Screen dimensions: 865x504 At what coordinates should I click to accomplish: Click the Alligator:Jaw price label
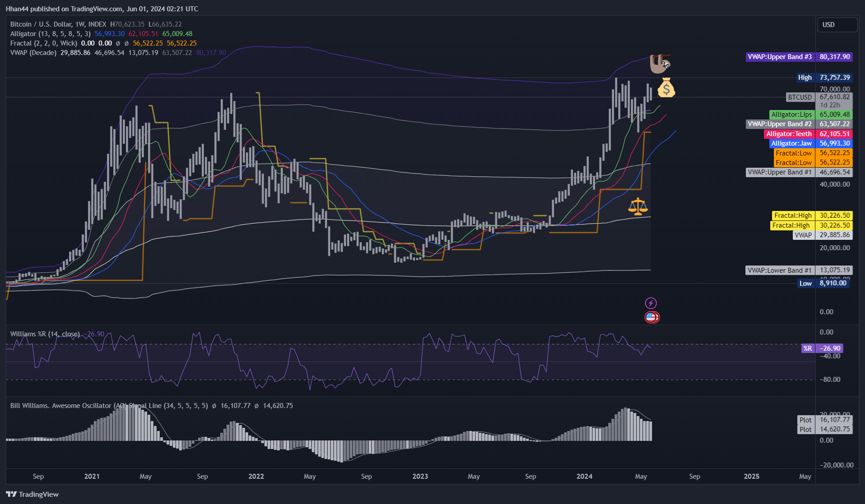point(811,143)
